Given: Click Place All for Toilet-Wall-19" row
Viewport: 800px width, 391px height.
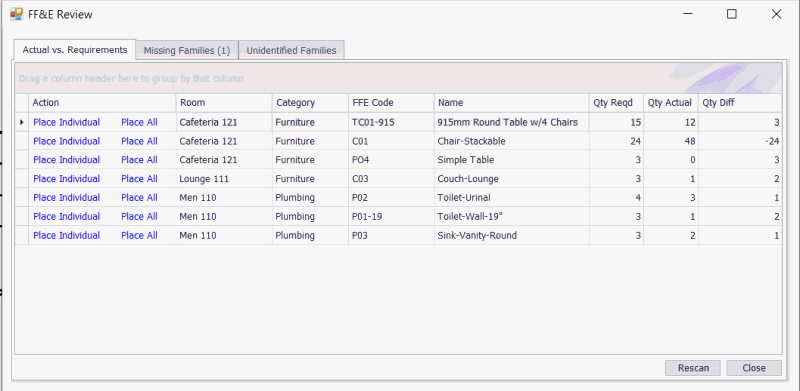Looking at the screenshot, I should point(139,216).
